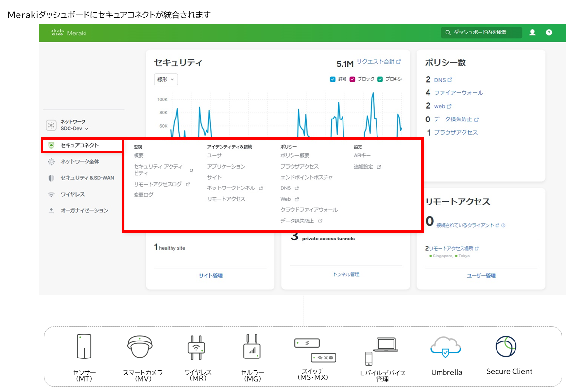
Task: Click the Secure Client globe icon
Action: (x=506, y=346)
